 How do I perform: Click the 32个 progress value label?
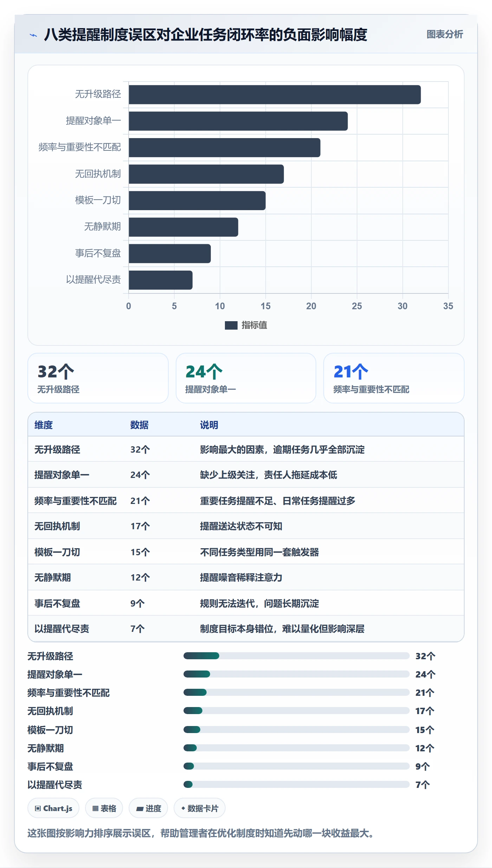[425, 656]
